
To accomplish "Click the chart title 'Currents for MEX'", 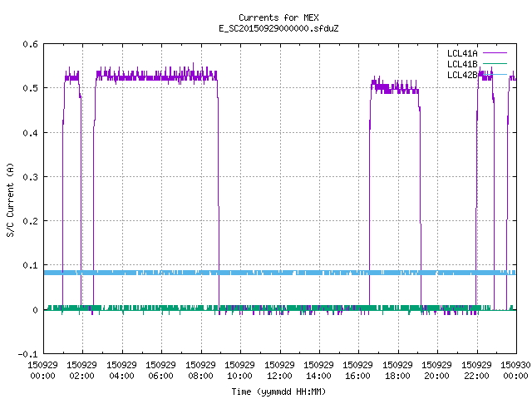I will 278,17.
